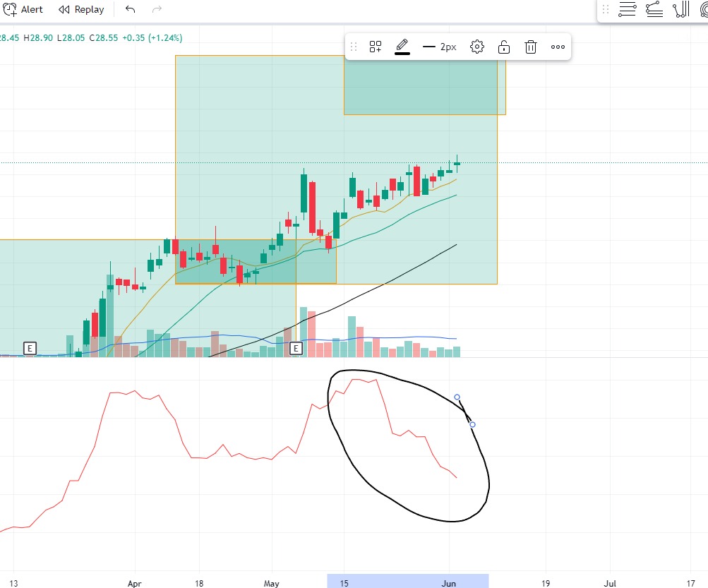This screenshot has width=708, height=588.
Task: Click the leftmost earnings E marker
Action: pos(30,348)
